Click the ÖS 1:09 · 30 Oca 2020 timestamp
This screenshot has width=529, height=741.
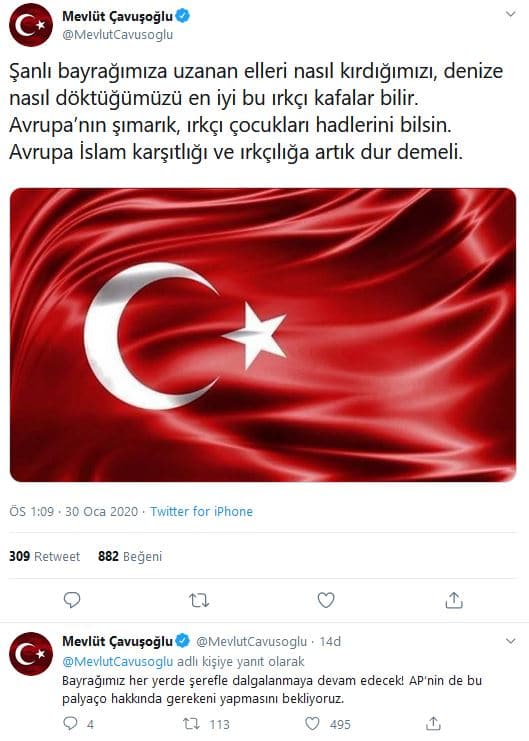pyautogui.click(x=74, y=511)
